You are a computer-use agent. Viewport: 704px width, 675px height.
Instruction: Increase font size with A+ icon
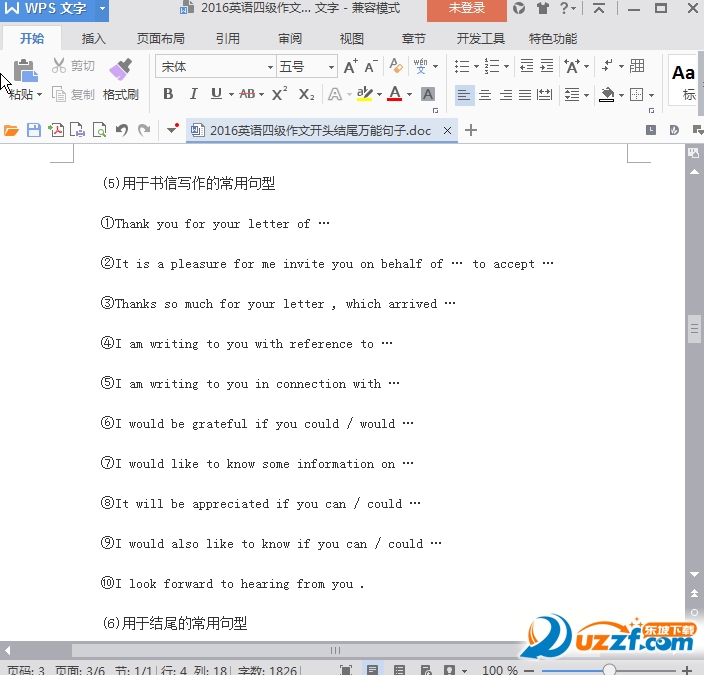(x=350, y=66)
